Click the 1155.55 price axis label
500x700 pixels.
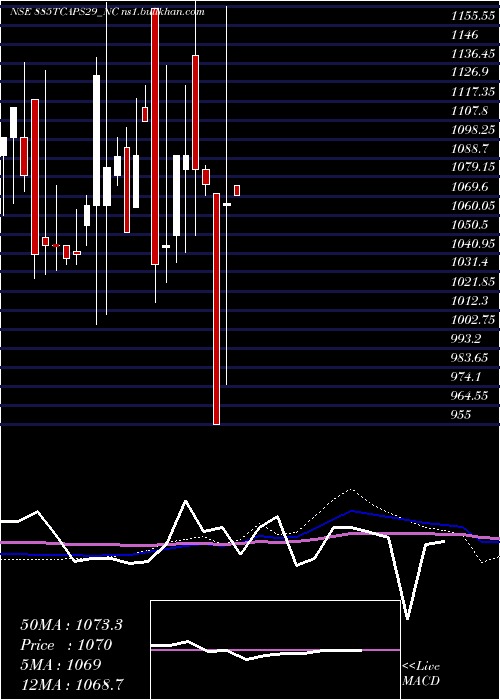[473, 16]
